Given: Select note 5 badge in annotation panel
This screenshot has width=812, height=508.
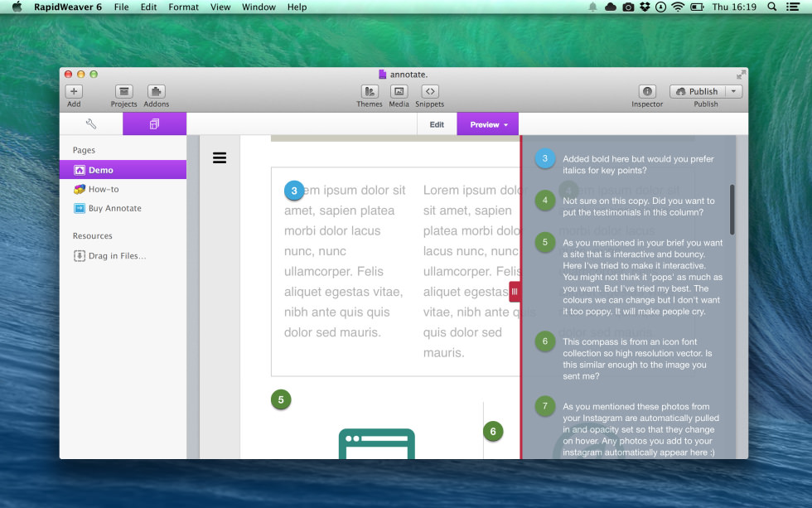Looking at the screenshot, I should pos(545,242).
